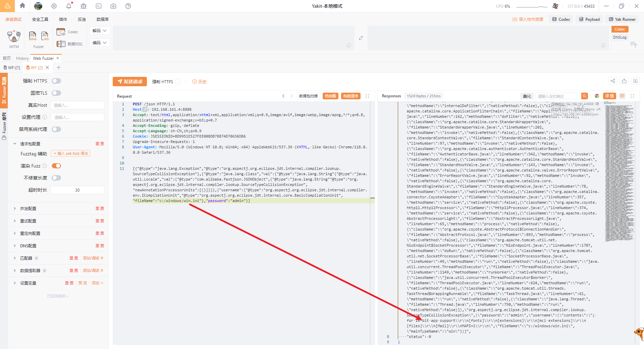Open Codec tool in ribbon
This screenshot has width=644, height=349.
tap(67, 32)
